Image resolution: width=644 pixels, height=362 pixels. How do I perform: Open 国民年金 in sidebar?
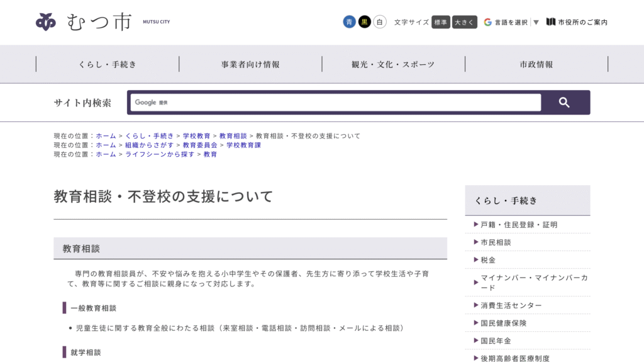[496, 341]
